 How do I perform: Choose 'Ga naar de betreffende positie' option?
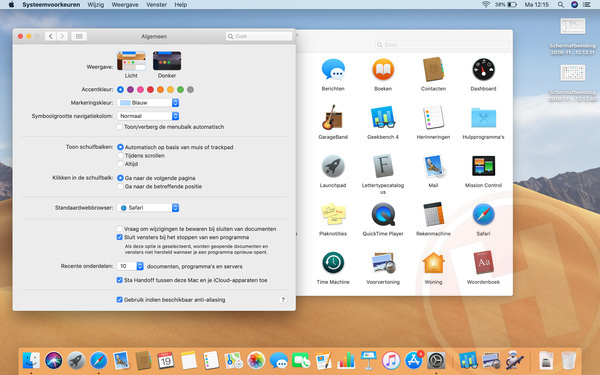[120, 186]
